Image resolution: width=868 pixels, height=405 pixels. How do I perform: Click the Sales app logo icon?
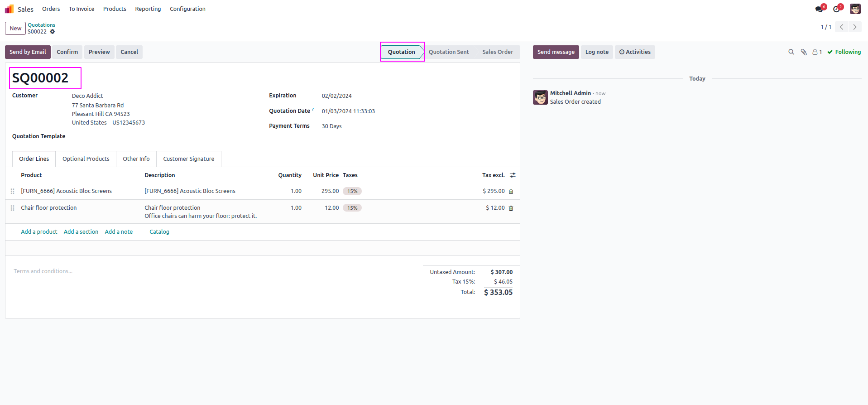click(9, 9)
